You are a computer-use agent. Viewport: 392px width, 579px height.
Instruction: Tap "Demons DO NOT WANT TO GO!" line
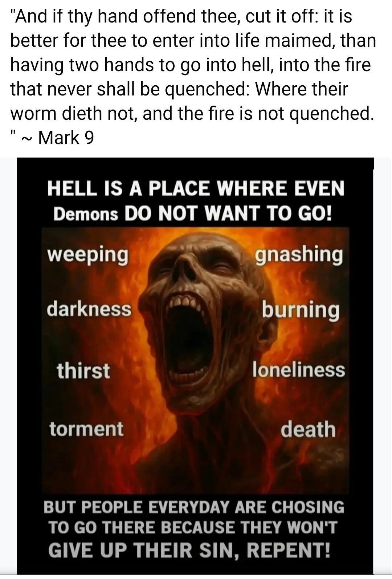point(193,213)
